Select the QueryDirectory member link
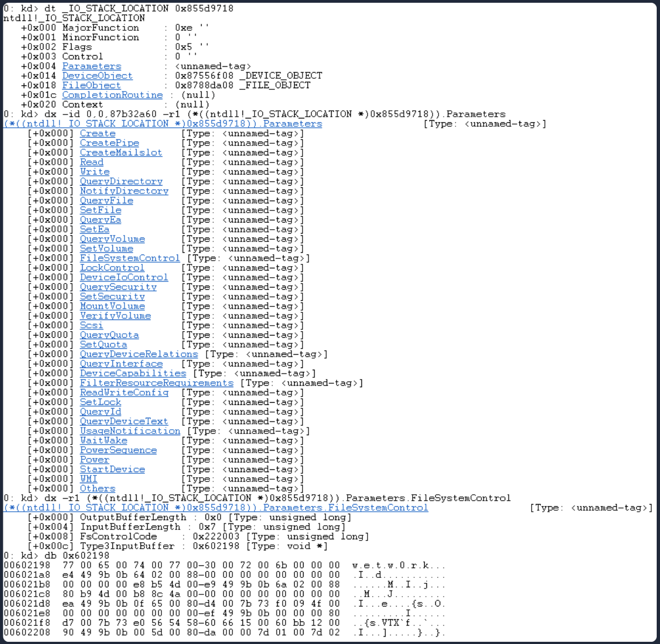Screen dimensions: 660x644 (x=121, y=181)
